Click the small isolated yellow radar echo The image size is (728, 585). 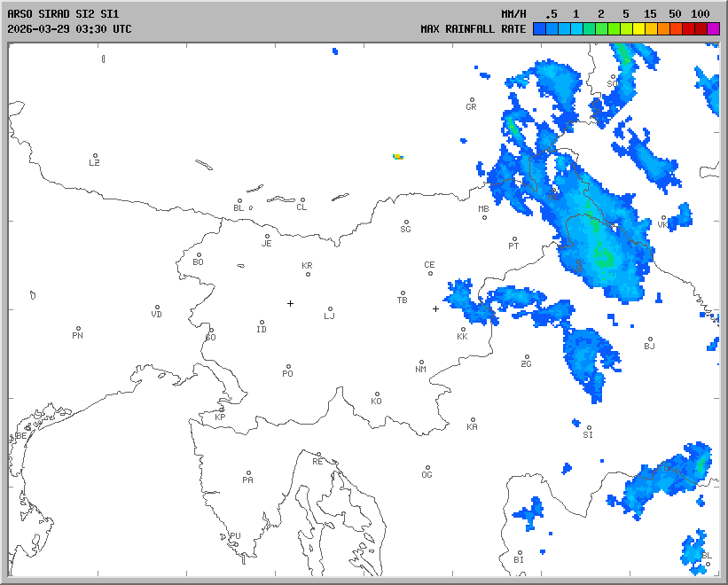coord(398,156)
